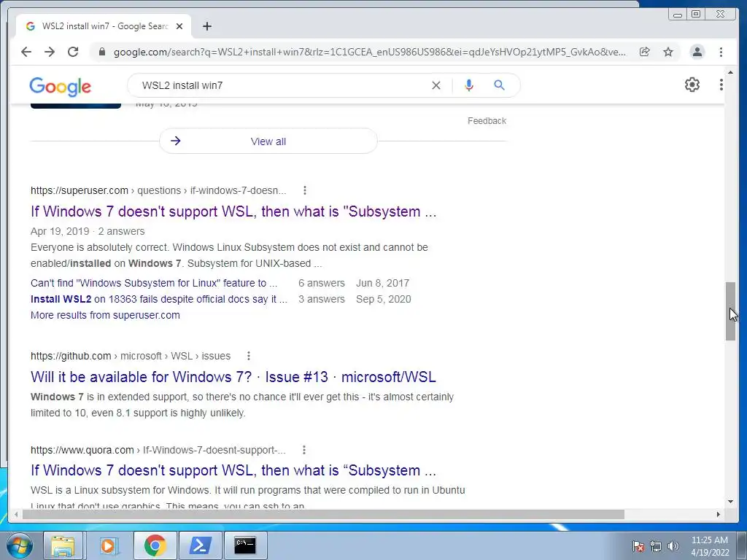Image resolution: width=747 pixels, height=560 pixels.
Task: Open network status tray icon
Action: coord(656,547)
